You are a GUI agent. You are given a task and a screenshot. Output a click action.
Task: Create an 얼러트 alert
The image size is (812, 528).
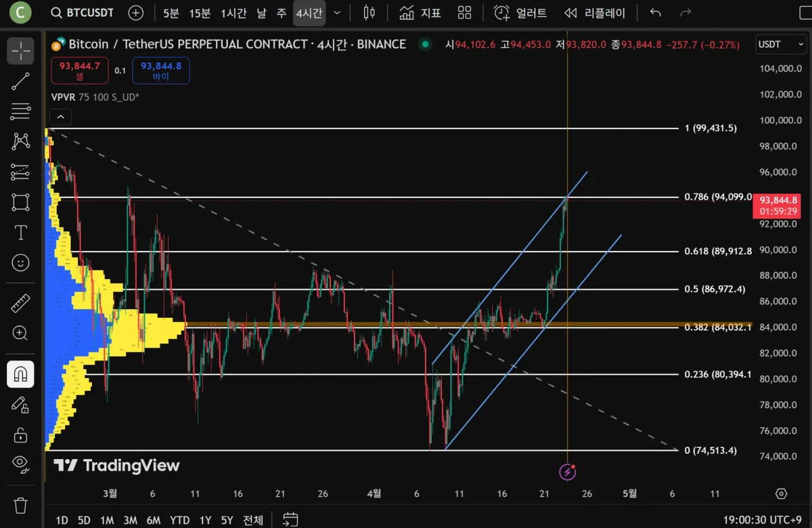pos(520,13)
